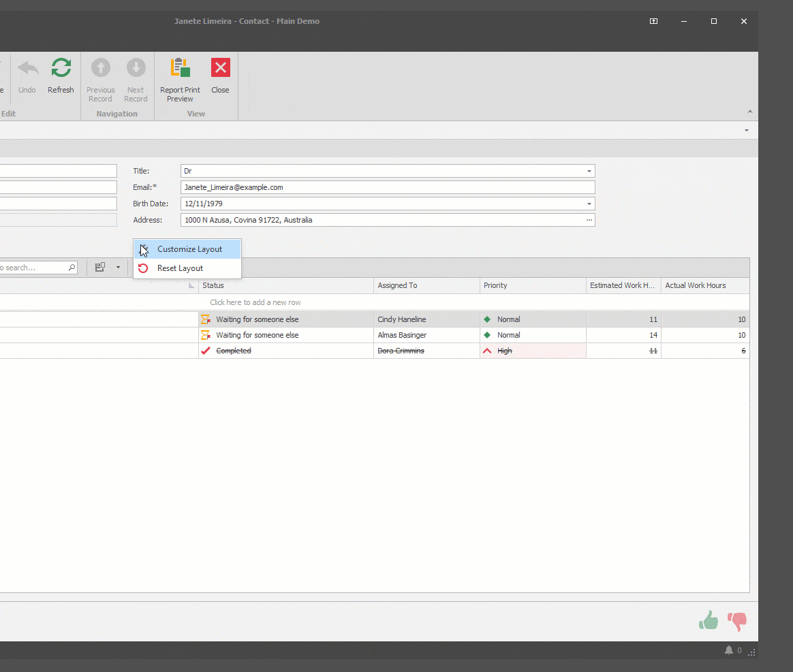Expand the view variants dropdown arrow
The image size is (793, 672).
click(118, 268)
